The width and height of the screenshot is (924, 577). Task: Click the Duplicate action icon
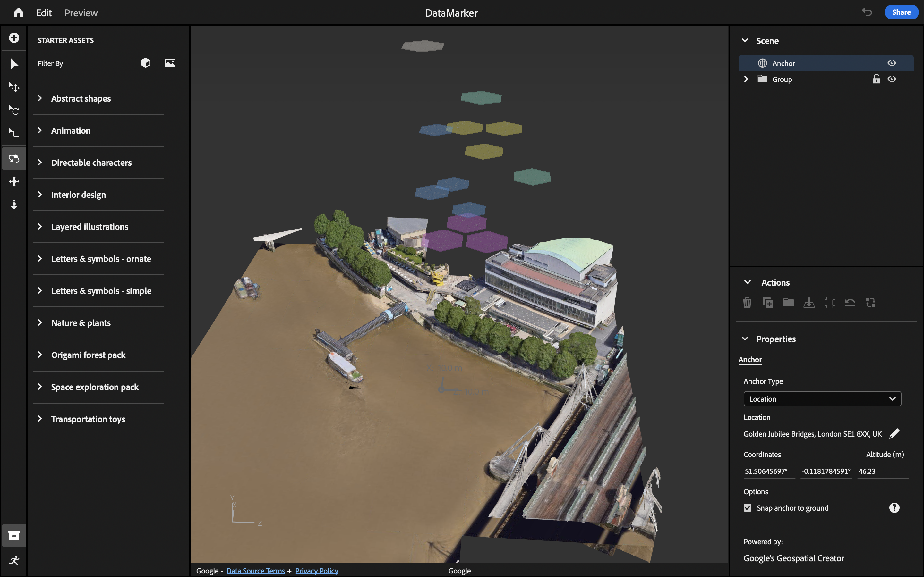tap(767, 303)
